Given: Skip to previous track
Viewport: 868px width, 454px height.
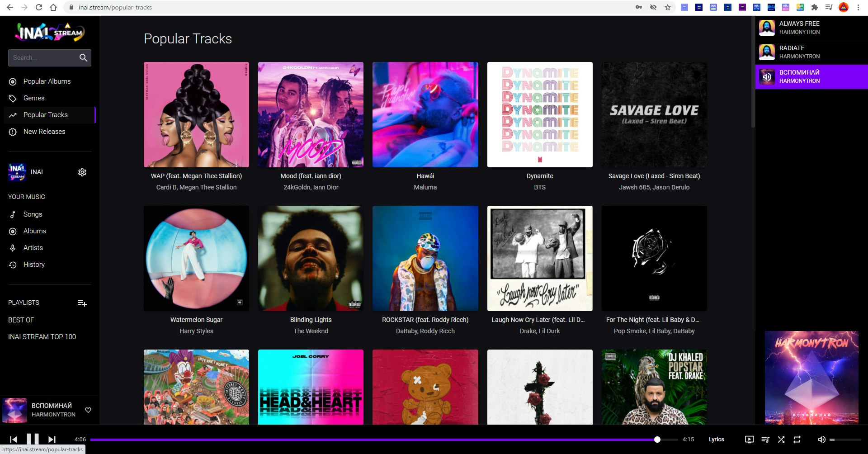Looking at the screenshot, I should click(14, 439).
